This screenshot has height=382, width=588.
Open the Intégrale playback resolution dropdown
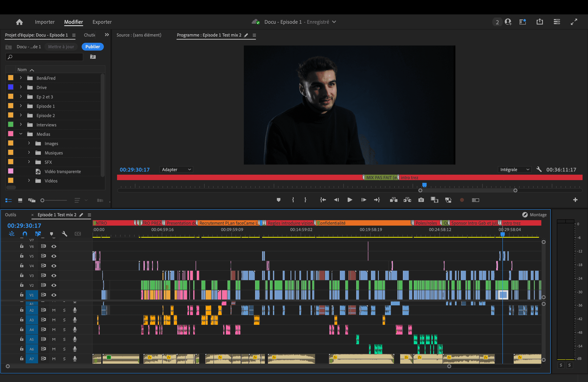click(x=514, y=169)
